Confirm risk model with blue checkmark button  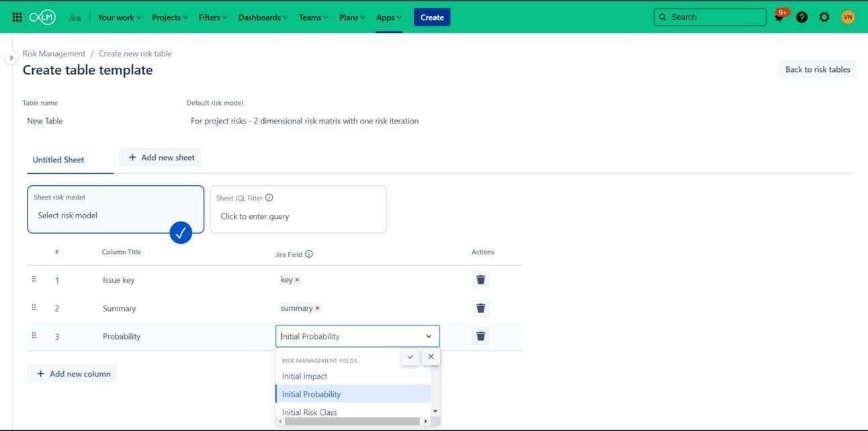pyautogui.click(x=181, y=233)
